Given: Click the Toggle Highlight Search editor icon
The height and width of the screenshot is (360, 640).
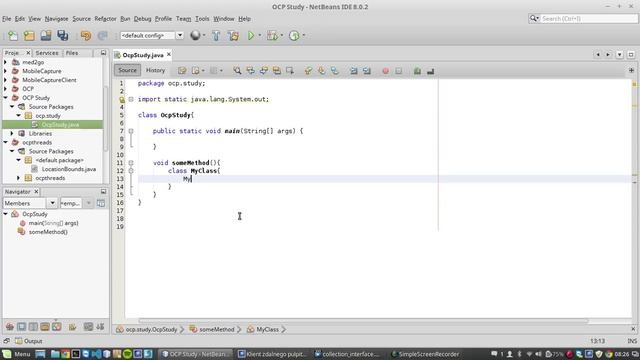Looking at the screenshot, I should (277, 71).
